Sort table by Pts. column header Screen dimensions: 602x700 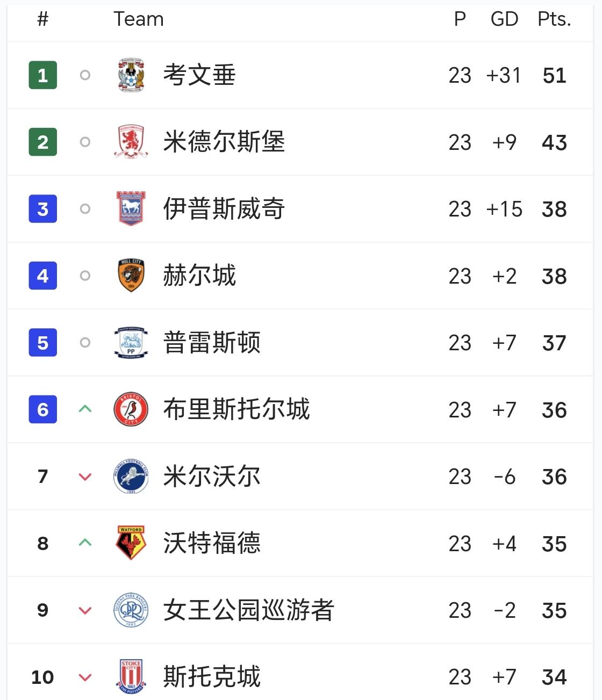[x=554, y=19]
